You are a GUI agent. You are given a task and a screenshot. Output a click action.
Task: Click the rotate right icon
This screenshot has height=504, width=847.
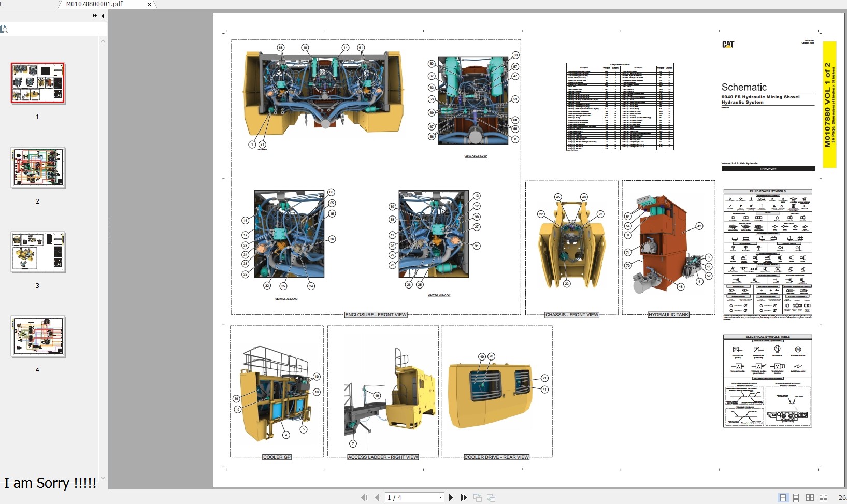(x=491, y=498)
